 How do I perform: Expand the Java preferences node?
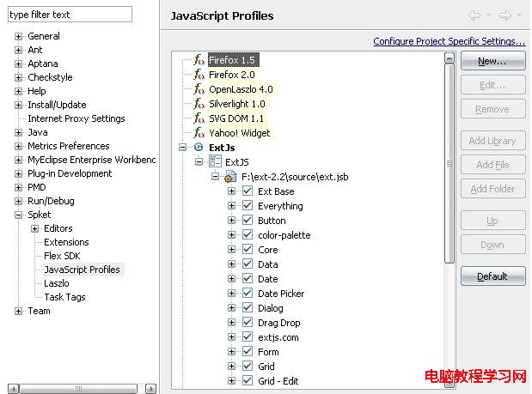18,132
